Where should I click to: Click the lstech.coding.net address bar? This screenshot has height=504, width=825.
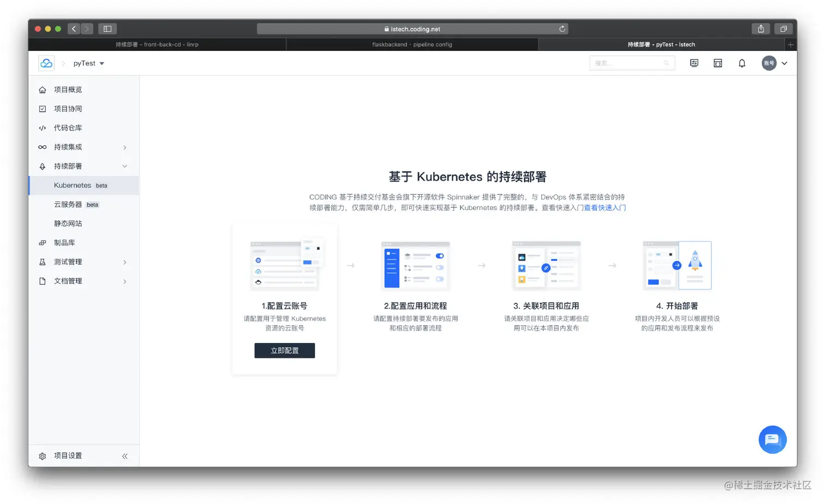coord(412,29)
